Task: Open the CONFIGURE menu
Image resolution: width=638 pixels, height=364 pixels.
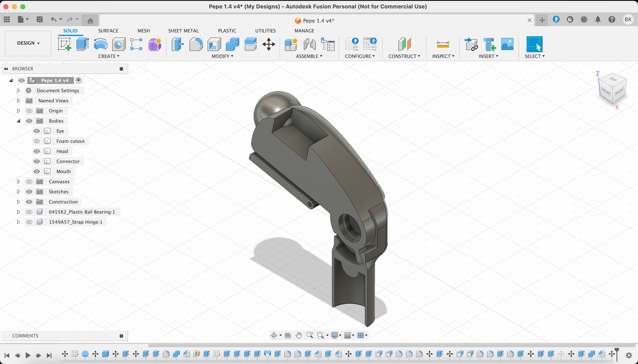Action: [x=360, y=56]
